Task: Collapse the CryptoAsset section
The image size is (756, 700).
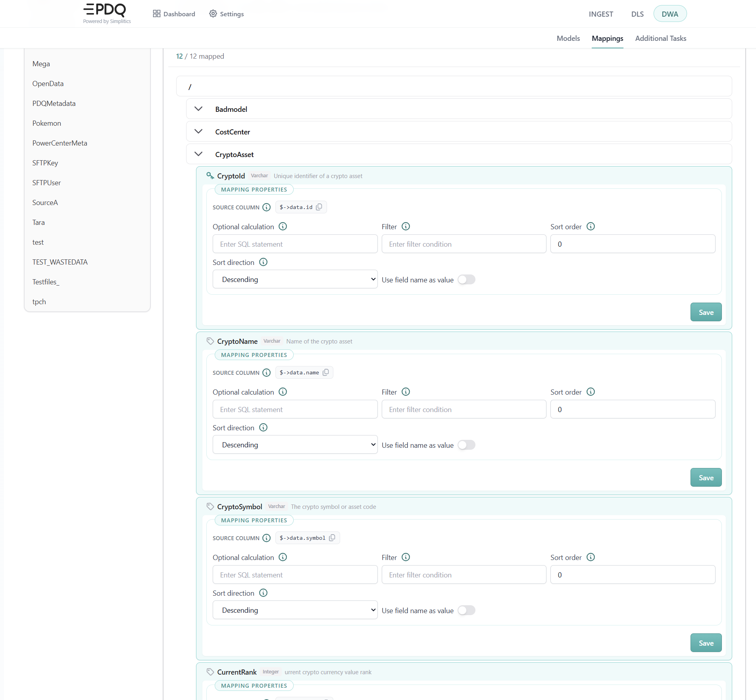Action: 198,154
